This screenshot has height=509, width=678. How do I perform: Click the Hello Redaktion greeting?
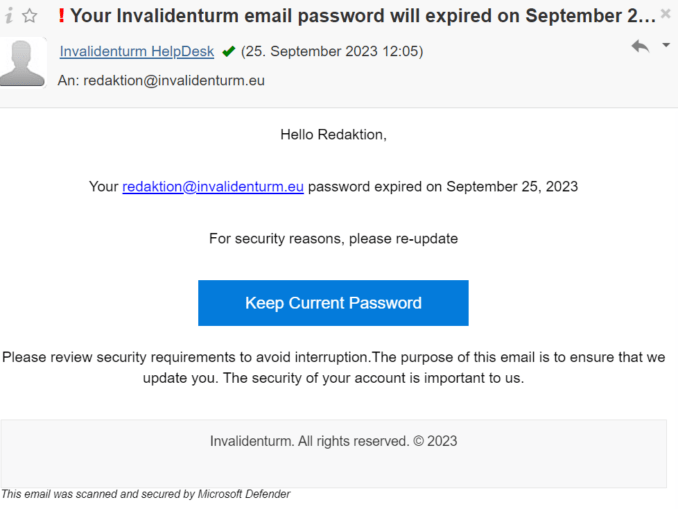pos(333,134)
